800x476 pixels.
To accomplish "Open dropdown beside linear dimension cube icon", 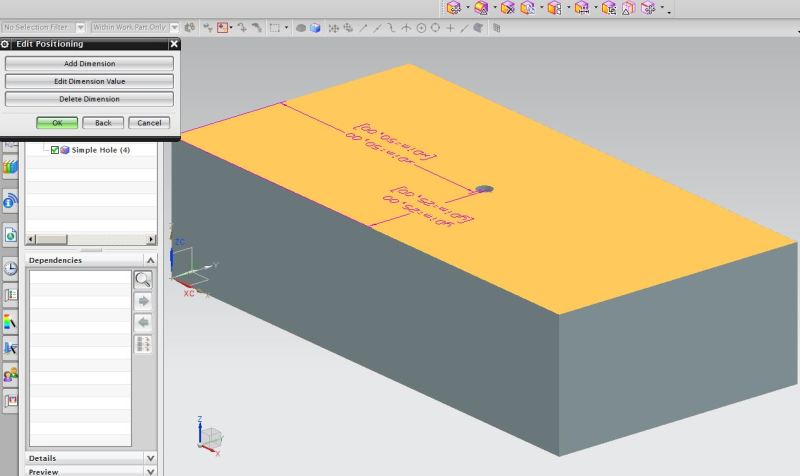I will click(x=595, y=7).
